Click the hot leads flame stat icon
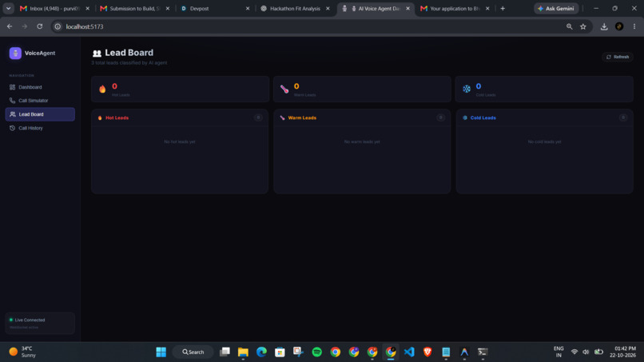This screenshot has height=362, width=644. click(102, 89)
